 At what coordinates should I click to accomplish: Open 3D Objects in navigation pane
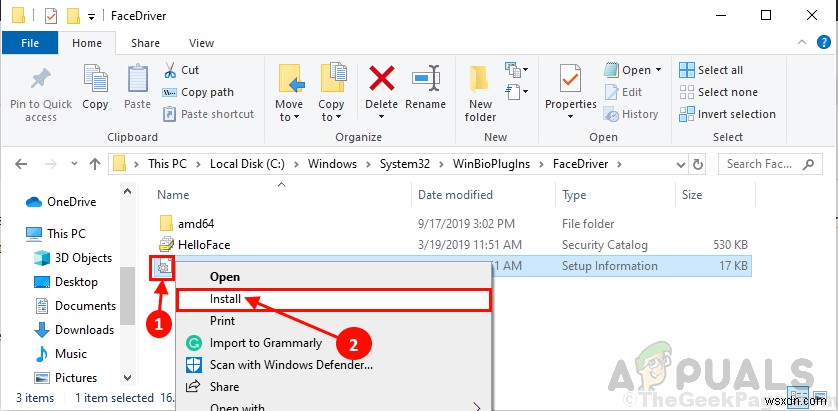click(x=73, y=258)
